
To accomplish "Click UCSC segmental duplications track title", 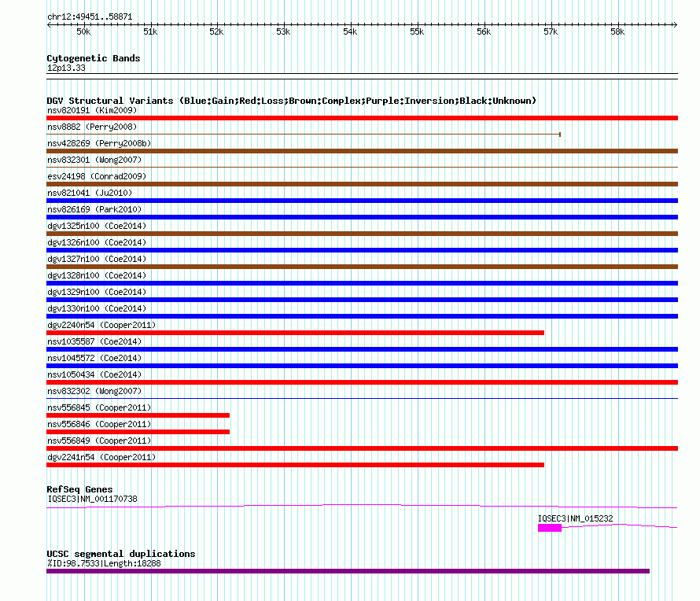I will [x=121, y=554].
